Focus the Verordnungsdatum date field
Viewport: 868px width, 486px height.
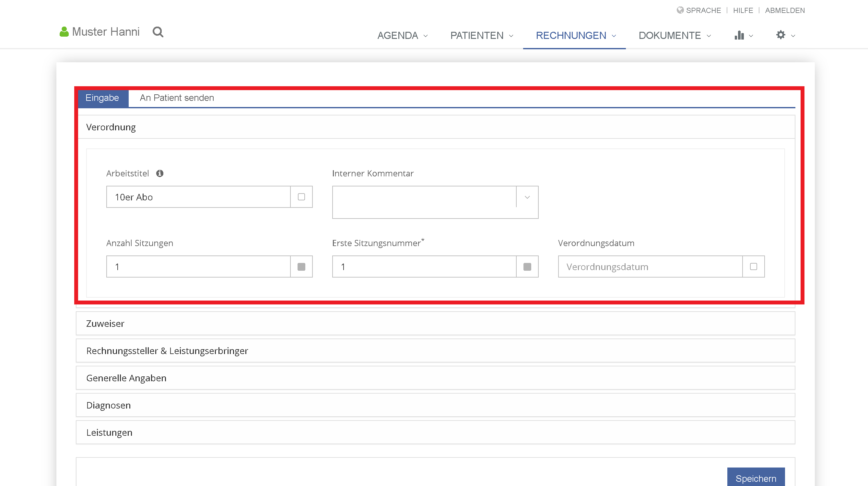[650, 267]
